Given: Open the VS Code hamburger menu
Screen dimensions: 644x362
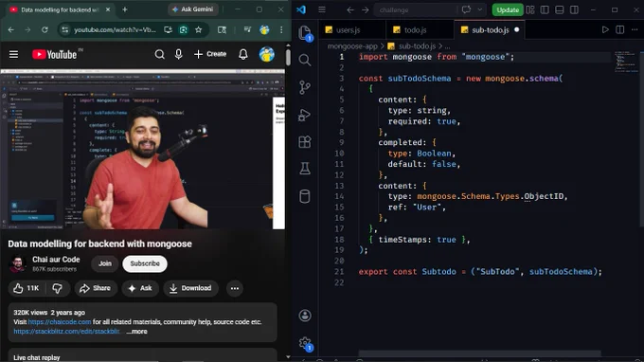Looking at the screenshot, I should coord(322,9).
